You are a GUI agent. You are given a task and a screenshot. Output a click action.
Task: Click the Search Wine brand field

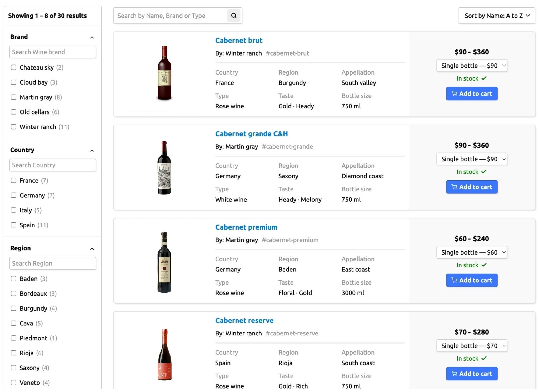53,52
